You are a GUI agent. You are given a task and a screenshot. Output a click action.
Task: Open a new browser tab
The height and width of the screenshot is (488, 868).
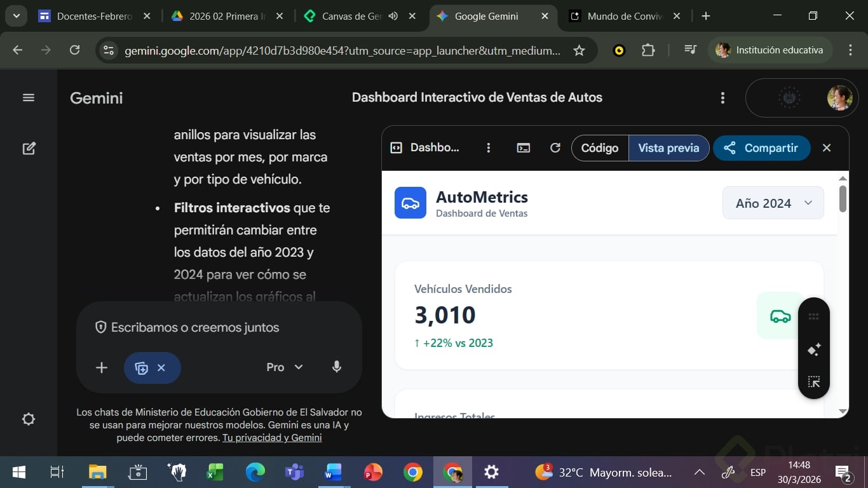point(706,17)
